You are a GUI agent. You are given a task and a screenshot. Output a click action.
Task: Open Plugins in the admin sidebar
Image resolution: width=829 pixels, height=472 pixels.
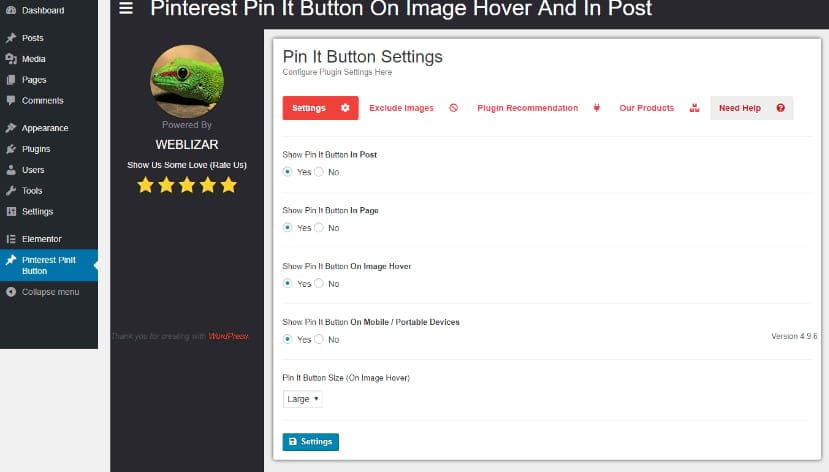pos(36,149)
